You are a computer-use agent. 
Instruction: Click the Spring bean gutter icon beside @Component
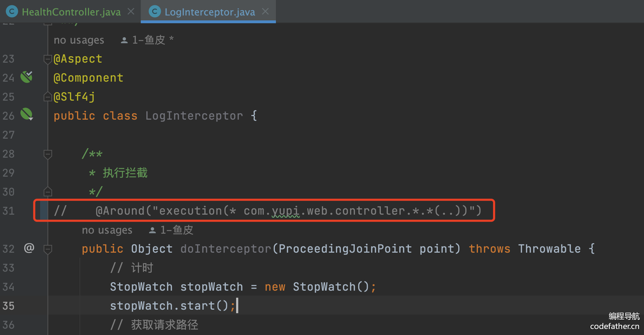26,77
